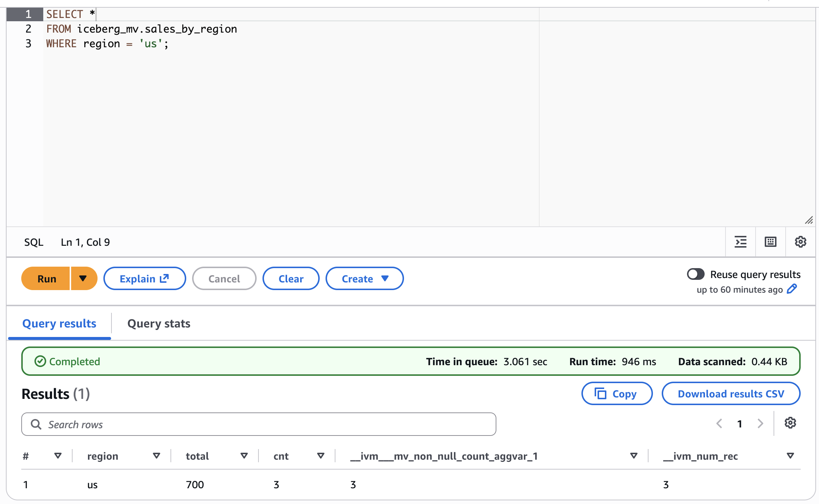Click the pencil icon to edit reuse time

coord(792,289)
